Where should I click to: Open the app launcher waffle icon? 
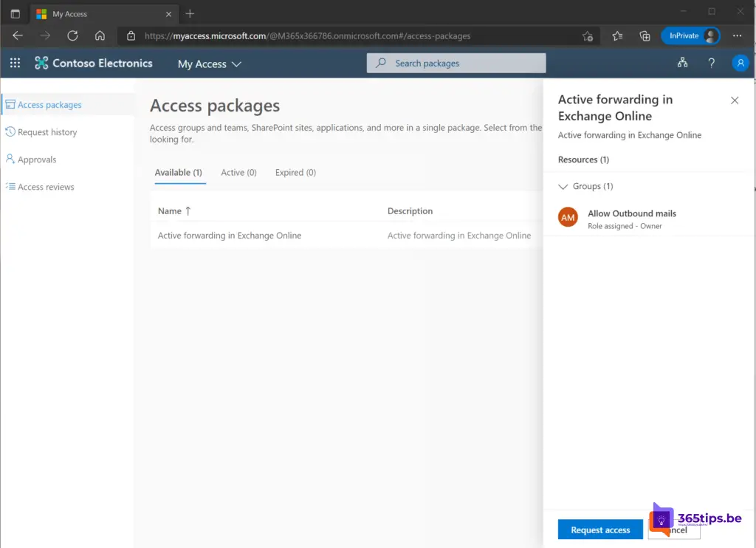tap(15, 64)
